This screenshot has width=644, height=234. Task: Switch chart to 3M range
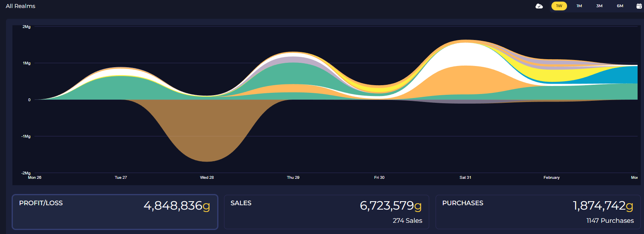coord(599,6)
